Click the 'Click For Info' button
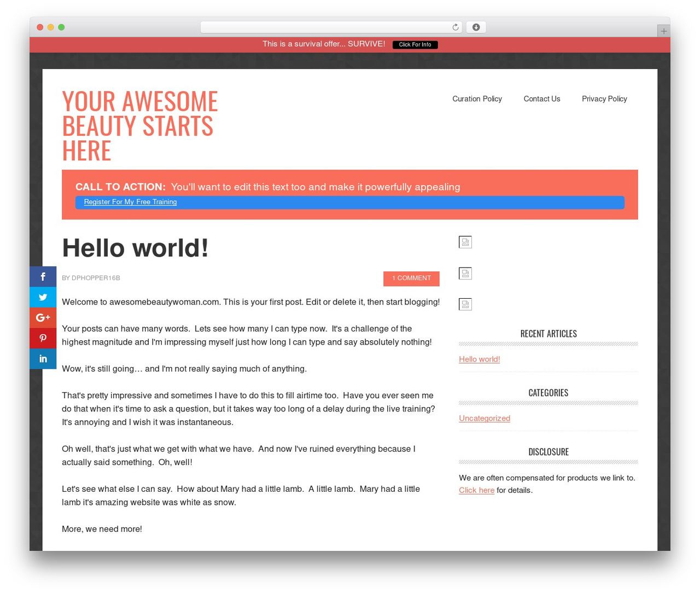Screen dimensions: 700x593 (415, 45)
